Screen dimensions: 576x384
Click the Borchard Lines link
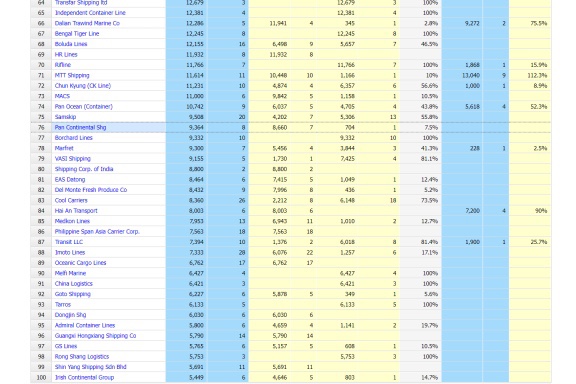click(73, 138)
